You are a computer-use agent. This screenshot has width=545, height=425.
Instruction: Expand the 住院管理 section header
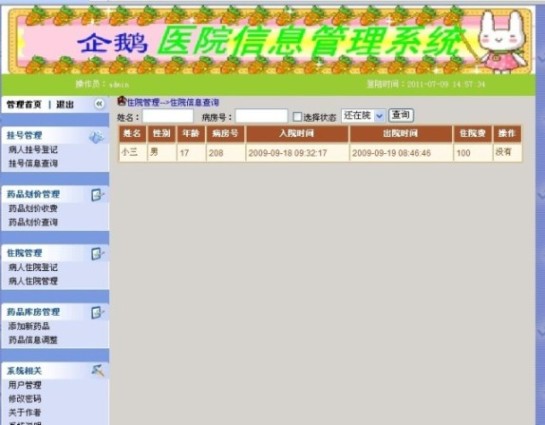click(55, 253)
